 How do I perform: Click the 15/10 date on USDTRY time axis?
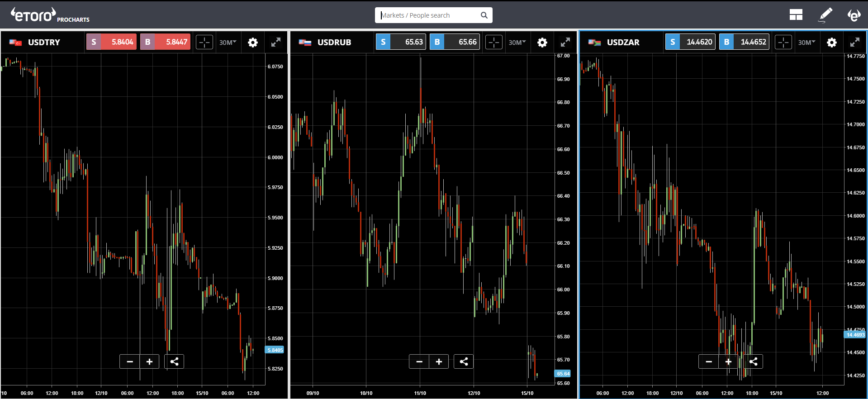(x=202, y=393)
